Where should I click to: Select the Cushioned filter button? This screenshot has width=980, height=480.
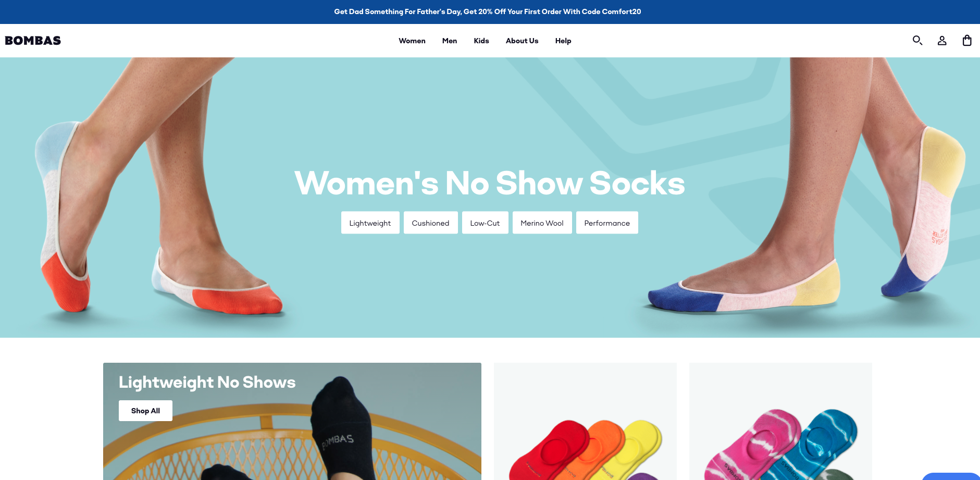pyautogui.click(x=430, y=223)
